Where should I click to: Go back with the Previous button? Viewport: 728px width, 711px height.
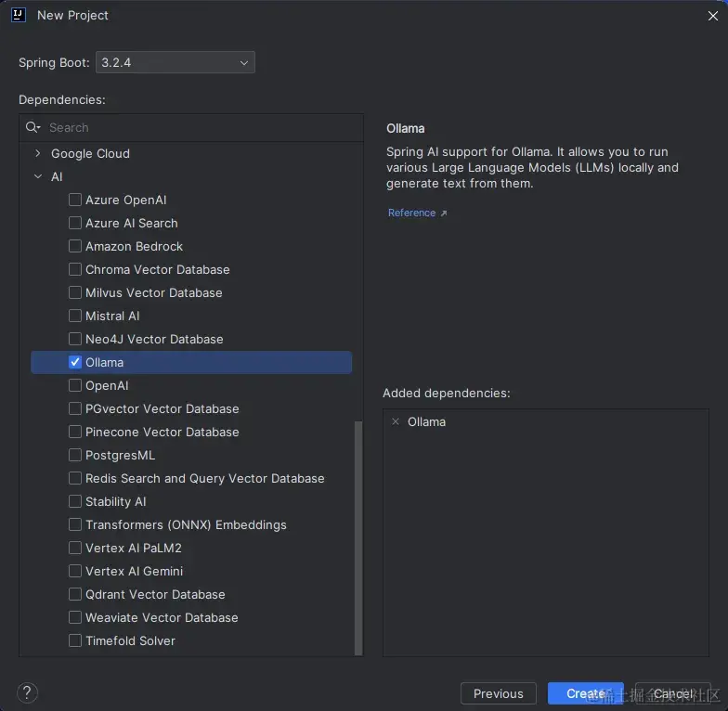click(x=498, y=693)
